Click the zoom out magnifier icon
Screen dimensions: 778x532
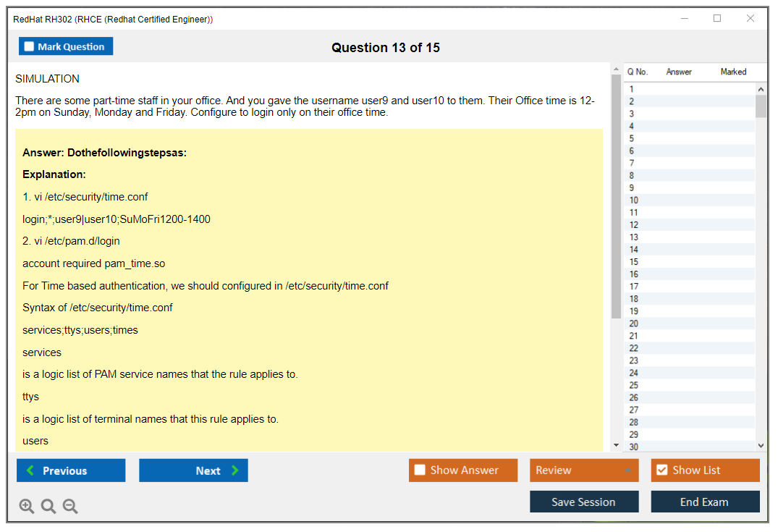(x=70, y=507)
